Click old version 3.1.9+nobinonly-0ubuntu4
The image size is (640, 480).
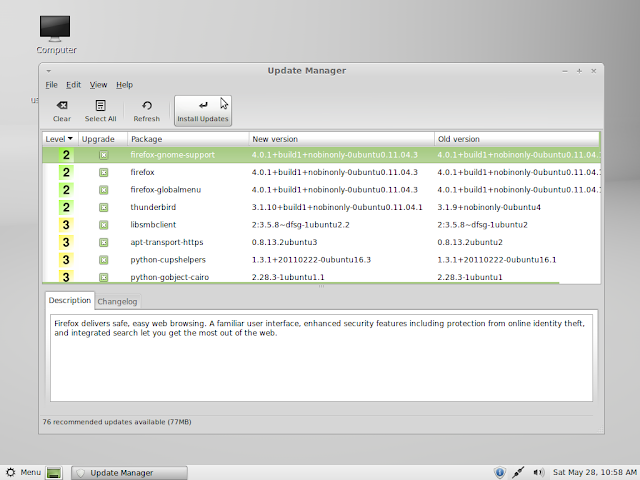point(489,207)
